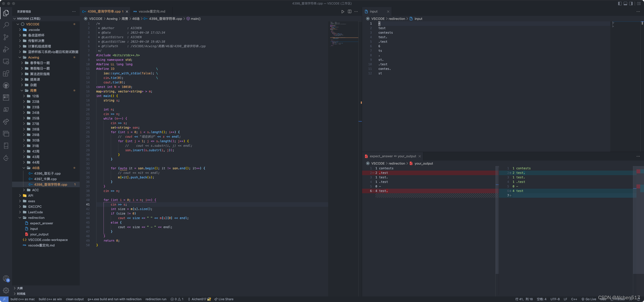
Task: Click 'redirection run' status bar button
Action: tap(156, 299)
